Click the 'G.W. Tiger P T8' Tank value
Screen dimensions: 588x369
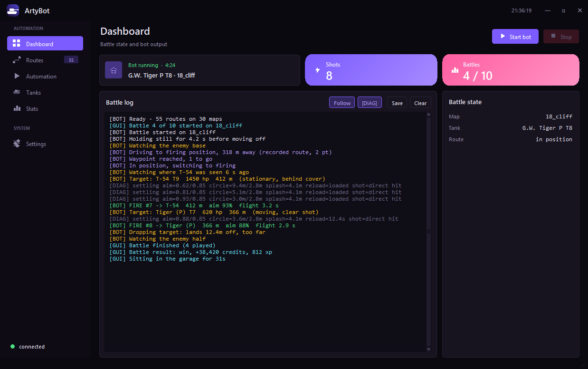547,128
